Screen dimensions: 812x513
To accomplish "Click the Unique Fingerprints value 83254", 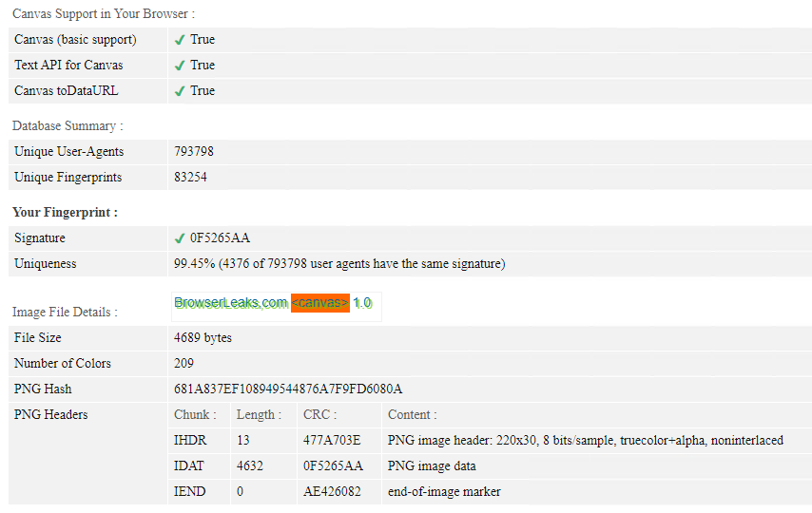I will point(190,177).
